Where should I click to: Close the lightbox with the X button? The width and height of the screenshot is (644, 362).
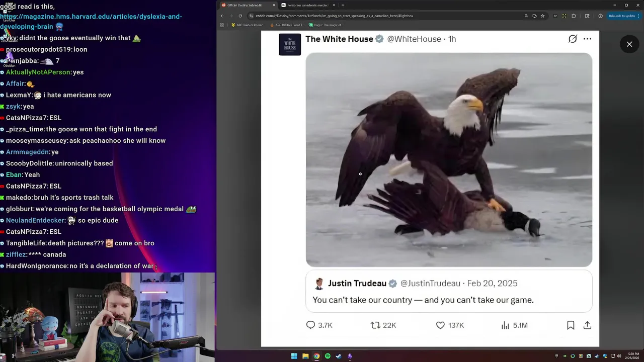pos(629,44)
